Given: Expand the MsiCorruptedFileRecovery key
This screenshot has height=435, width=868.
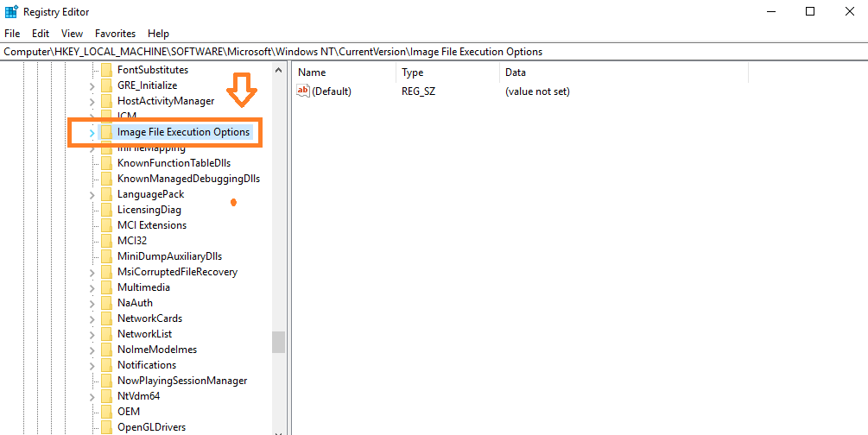Looking at the screenshot, I should click(x=92, y=272).
